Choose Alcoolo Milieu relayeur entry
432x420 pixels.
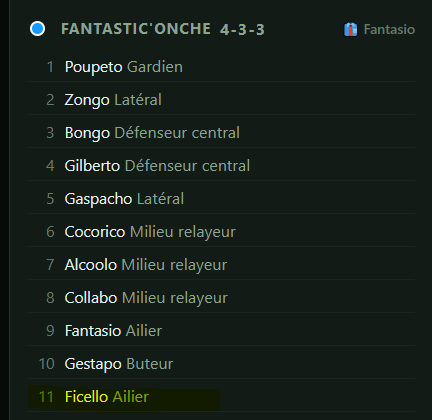coord(221,265)
